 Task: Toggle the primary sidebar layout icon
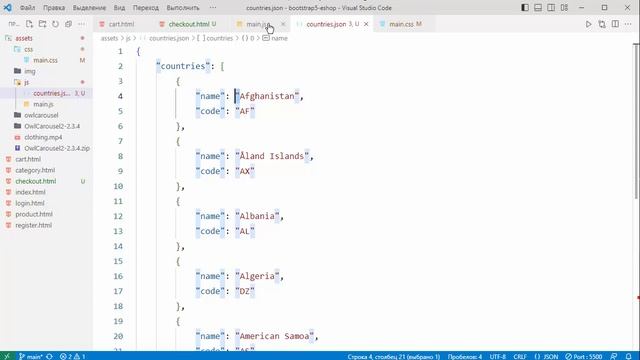525,8
